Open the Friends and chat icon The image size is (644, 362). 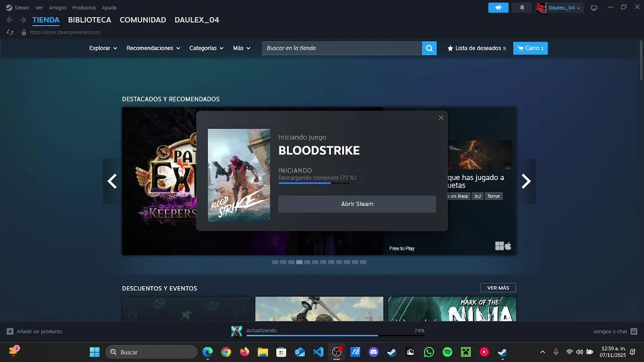(x=634, y=331)
